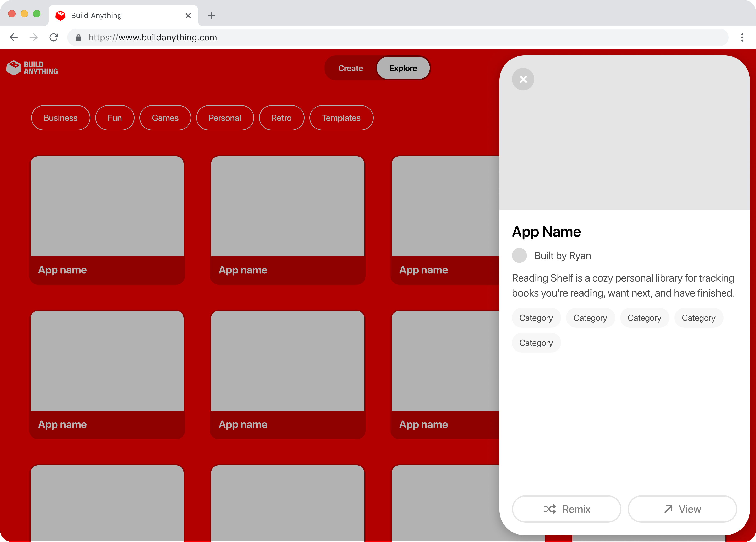Click the Reading Shelf description text
756x542 pixels.
pos(623,286)
